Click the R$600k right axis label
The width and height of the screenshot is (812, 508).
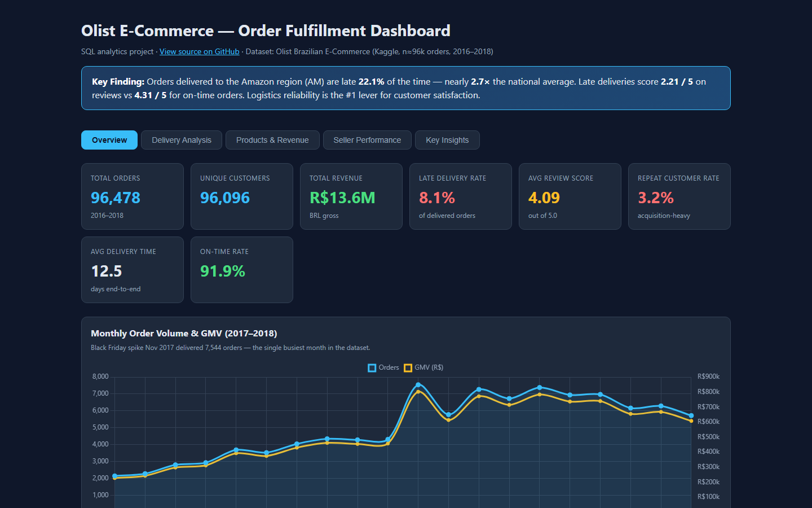[708, 422]
